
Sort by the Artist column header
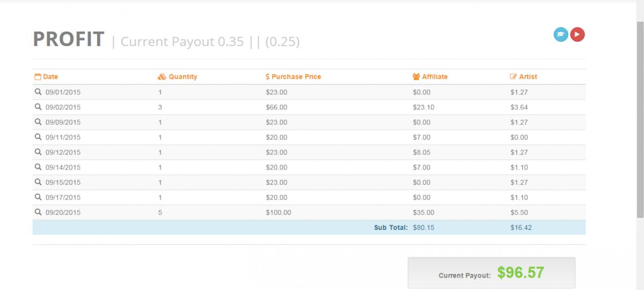528,77
